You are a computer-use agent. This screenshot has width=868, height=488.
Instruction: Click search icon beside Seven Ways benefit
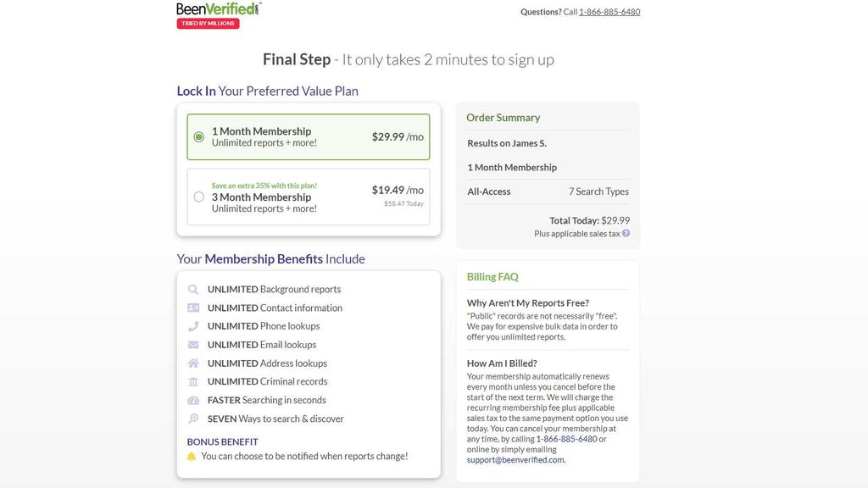(x=193, y=419)
